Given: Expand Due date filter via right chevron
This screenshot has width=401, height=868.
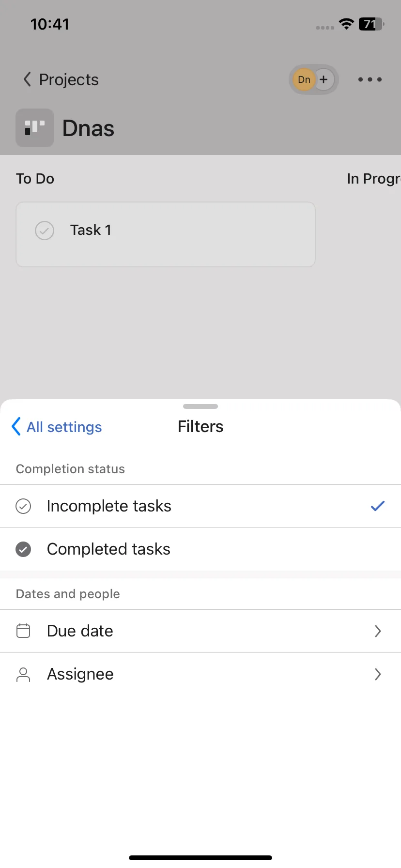Looking at the screenshot, I should 378,631.
